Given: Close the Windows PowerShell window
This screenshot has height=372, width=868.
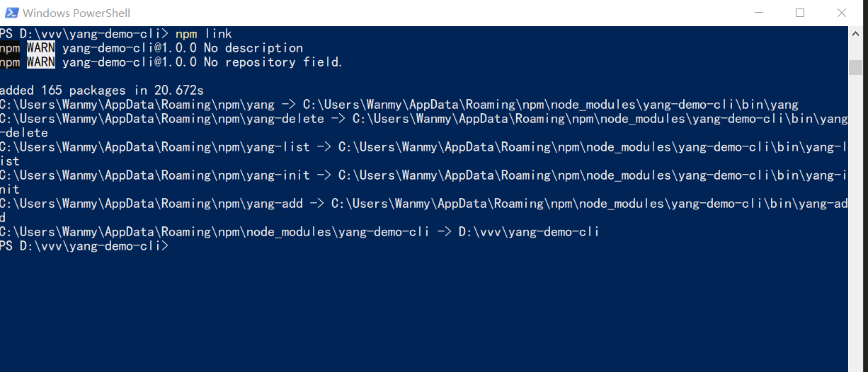Looking at the screenshot, I should 842,13.
